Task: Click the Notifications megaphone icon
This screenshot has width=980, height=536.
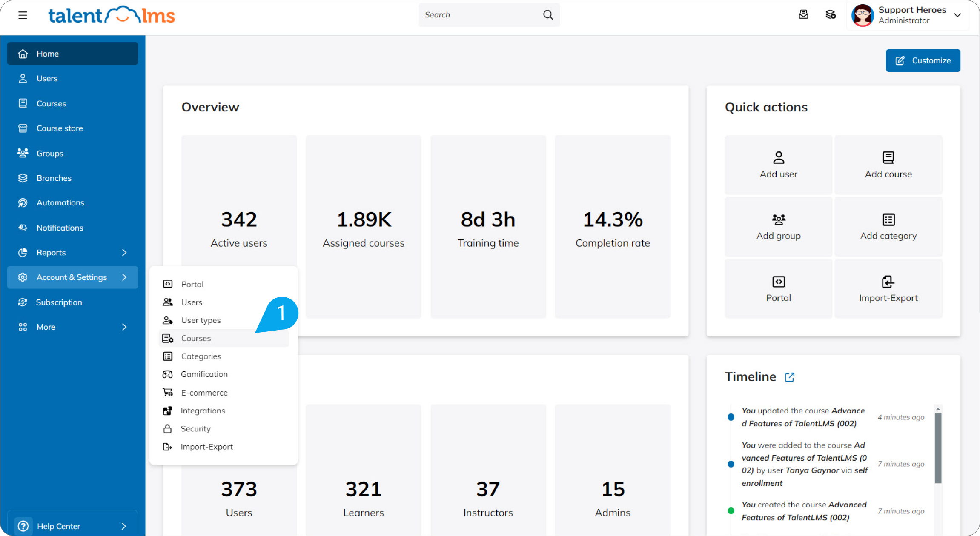Action: tap(23, 228)
